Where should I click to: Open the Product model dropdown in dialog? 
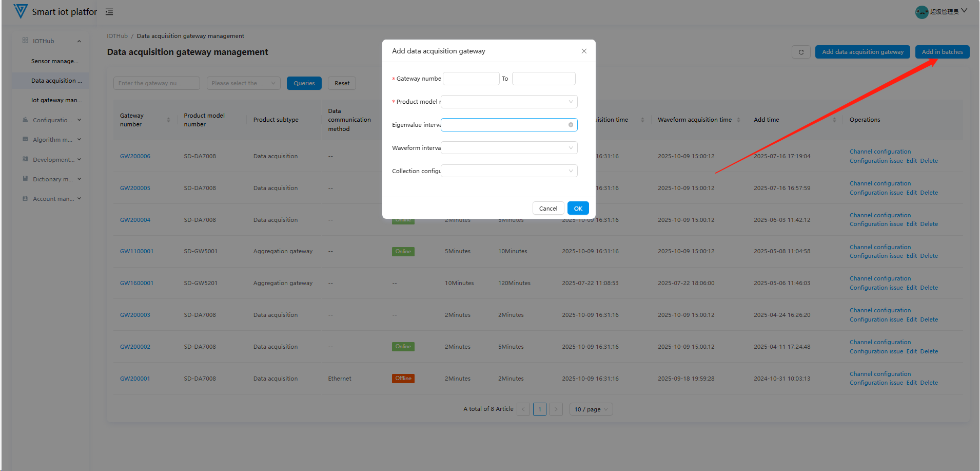(509, 102)
